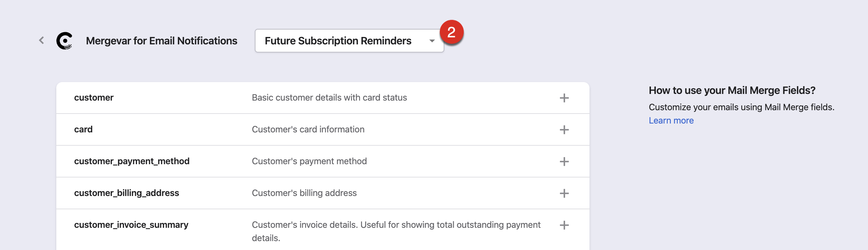The height and width of the screenshot is (250, 868).
Task: Select the customer_payment_method field name
Action: (x=131, y=161)
